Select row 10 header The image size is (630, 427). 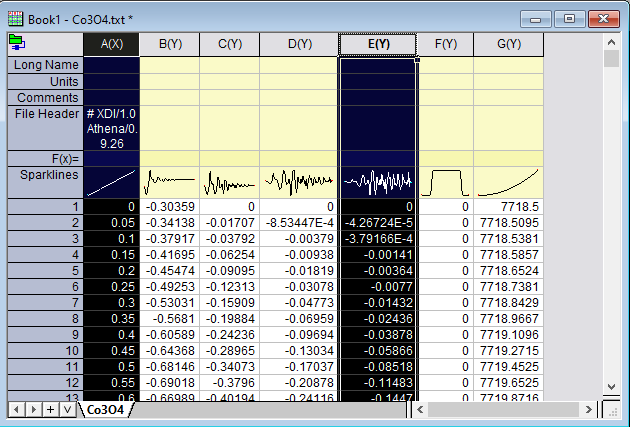[45, 351]
